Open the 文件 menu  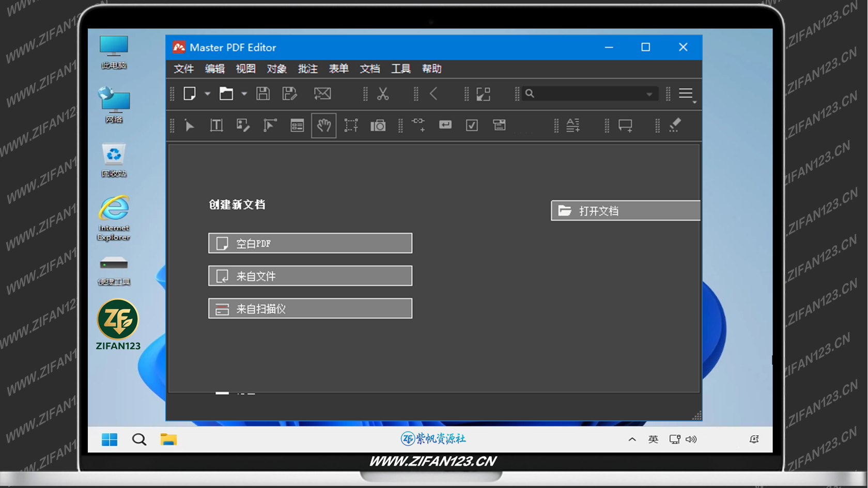pos(184,69)
